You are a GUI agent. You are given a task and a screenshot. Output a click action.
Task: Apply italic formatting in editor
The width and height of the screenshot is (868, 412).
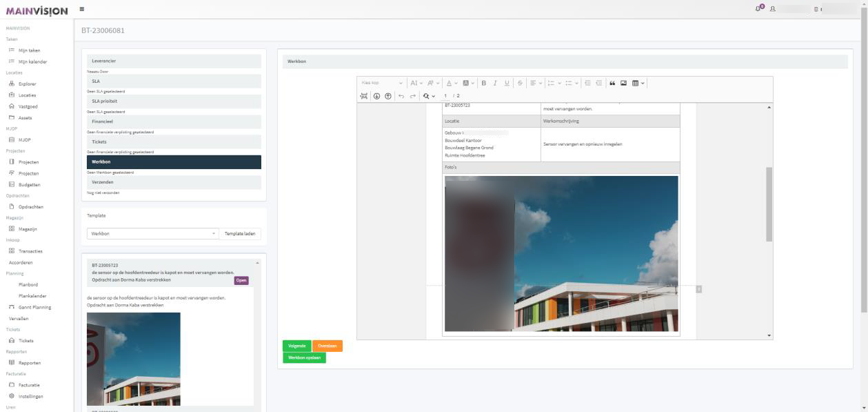click(x=495, y=83)
